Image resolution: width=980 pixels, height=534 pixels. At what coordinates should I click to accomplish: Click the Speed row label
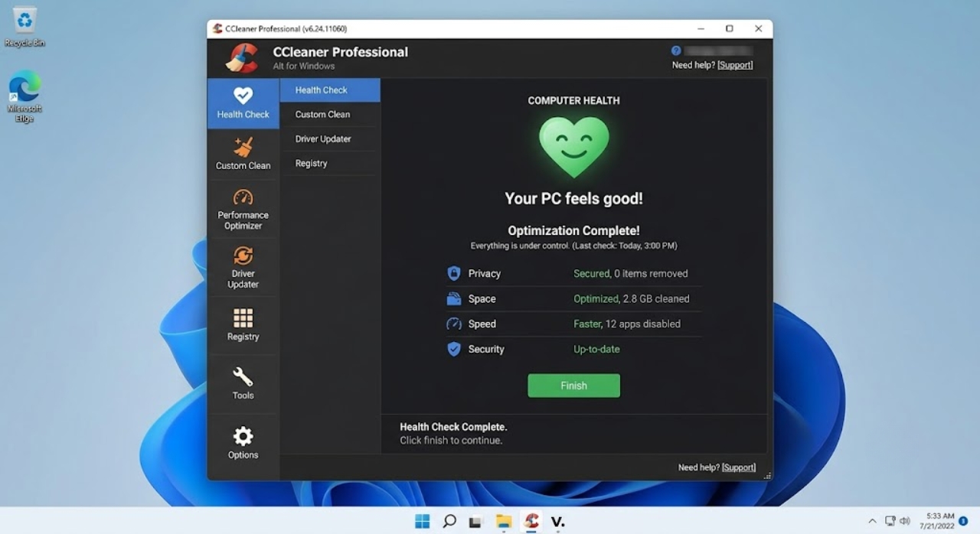(x=482, y=324)
